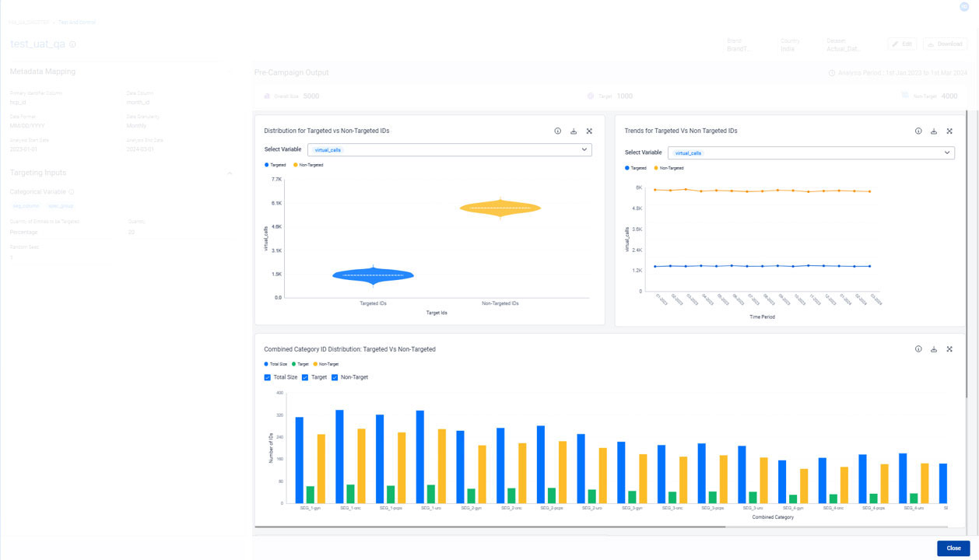Image resolution: width=979 pixels, height=560 pixels.
Task: Show info for Trends chart
Action: pyautogui.click(x=918, y=131)
